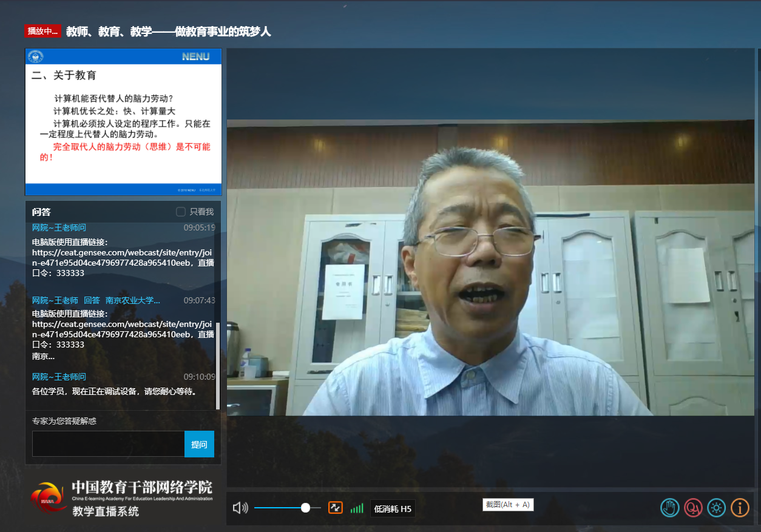Viewport: 761px width, 532px height.
Task: Mute the speaker volume icon
Action: (240, 508)
